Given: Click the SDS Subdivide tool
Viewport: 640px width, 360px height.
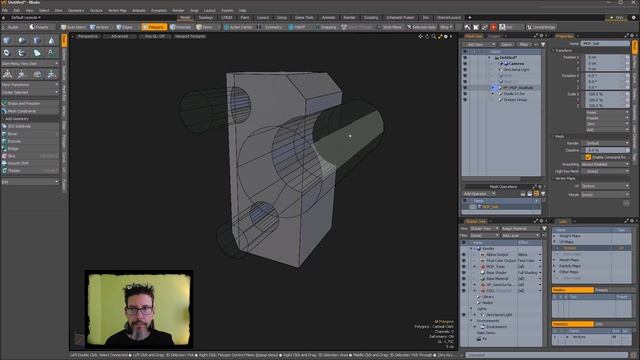Looking at the screenshot, I should point(30,126).
